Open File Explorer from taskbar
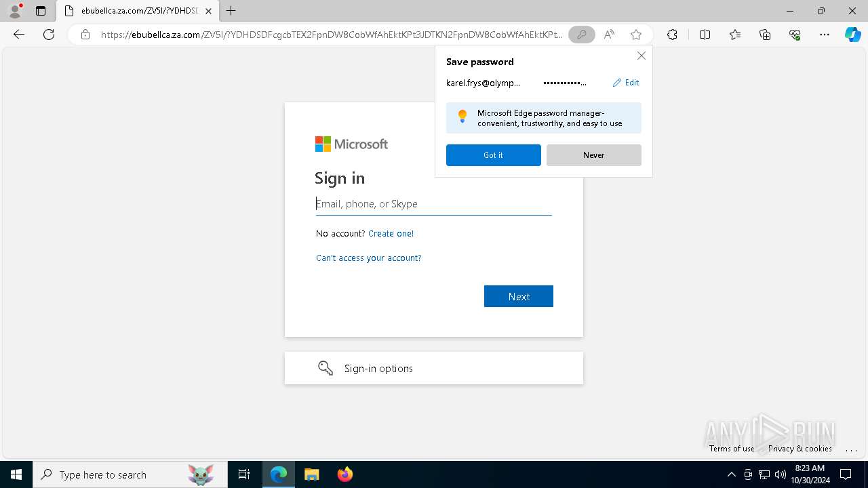The width and height of the screenshot is (868, 488). click(x=311, y=474)
